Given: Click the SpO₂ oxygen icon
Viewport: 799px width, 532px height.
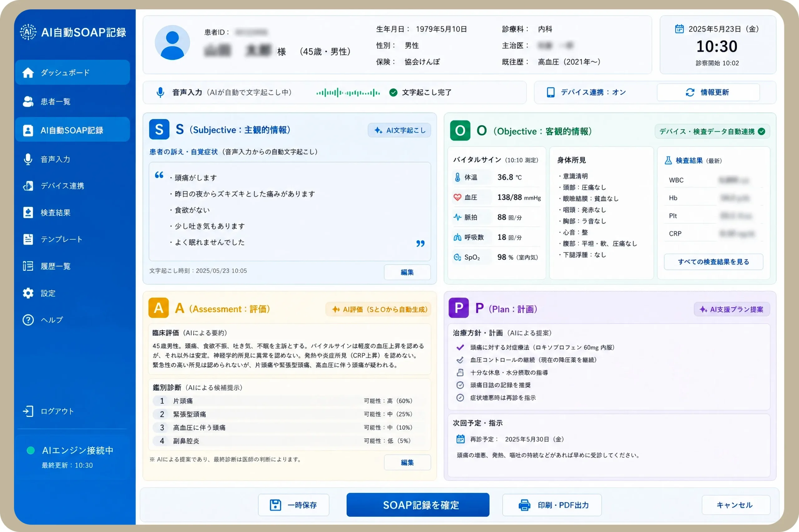Looking at the screenshot, I should [x=457, y=257].
